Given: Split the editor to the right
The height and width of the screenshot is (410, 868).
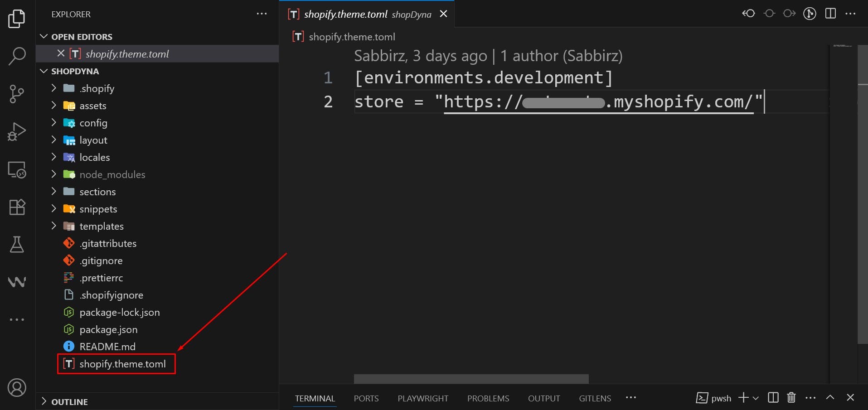Looking at the screenshot, I should coord(830,14).
